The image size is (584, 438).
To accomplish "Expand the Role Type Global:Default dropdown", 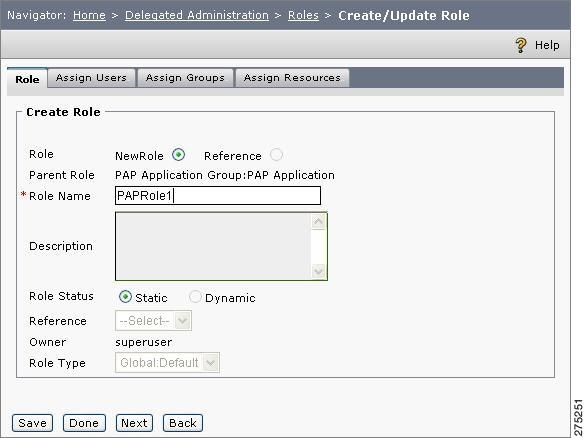I will 167,362.
